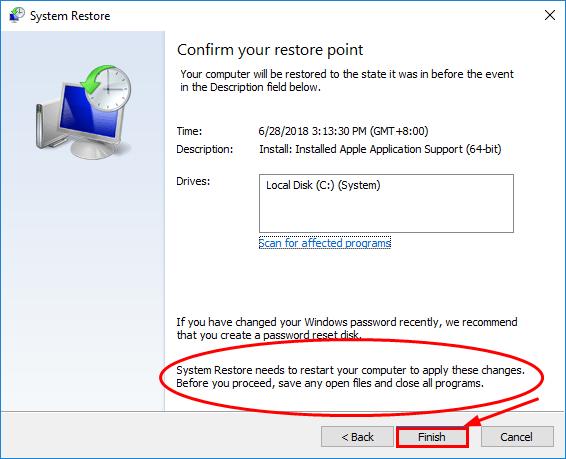
Task: Click the password reset disk recommendation text
Action: tap(347, 328)
